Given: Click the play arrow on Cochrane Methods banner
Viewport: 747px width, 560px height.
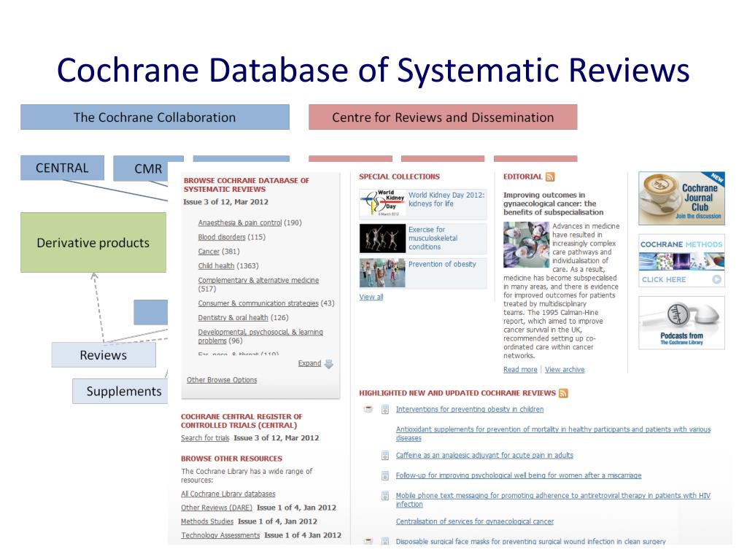Looking at the screenshot, I should [x=716, y=279].
